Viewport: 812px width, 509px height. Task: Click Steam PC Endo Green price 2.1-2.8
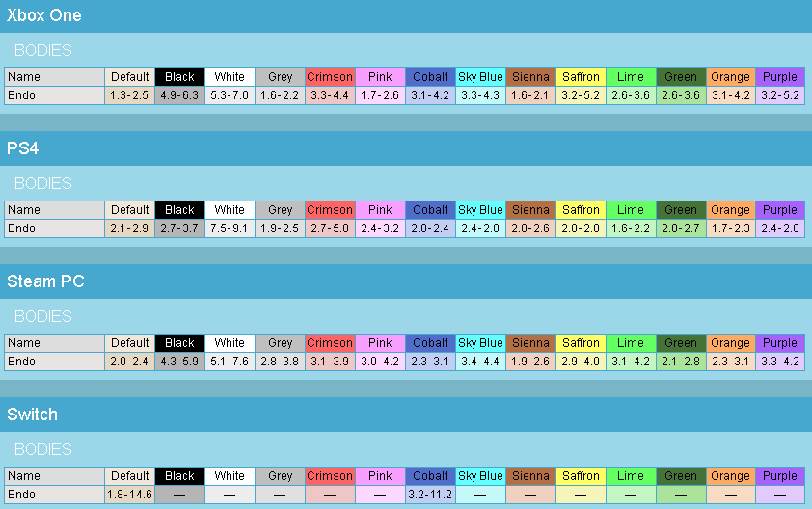click(x=681, y=362)
